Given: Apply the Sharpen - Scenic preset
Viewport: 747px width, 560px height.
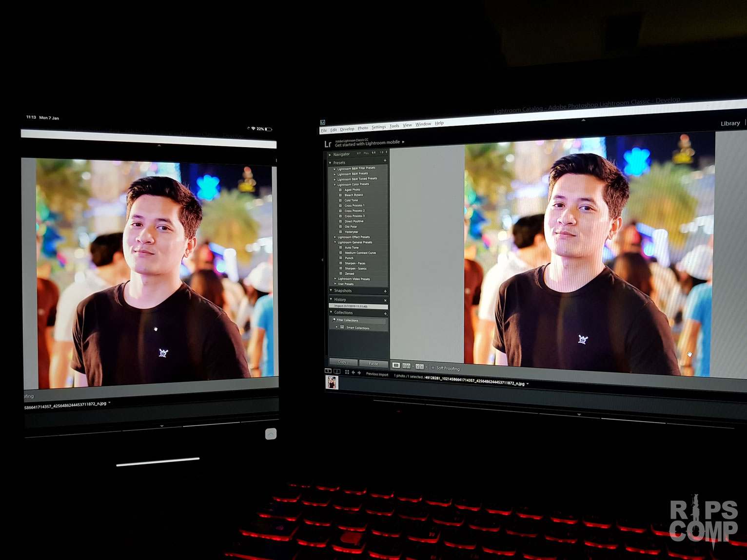Looking at the screenshot, I should (x=355, y=269).
